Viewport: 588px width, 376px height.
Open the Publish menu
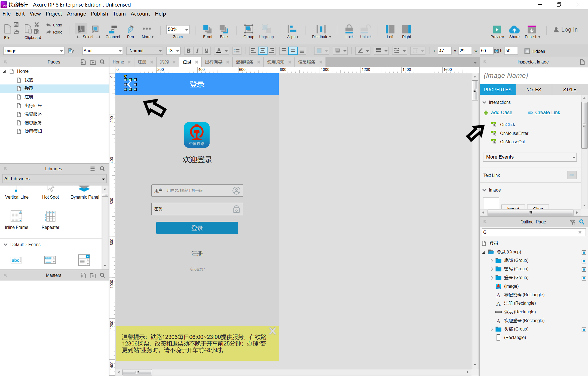[x=99, y=14]
